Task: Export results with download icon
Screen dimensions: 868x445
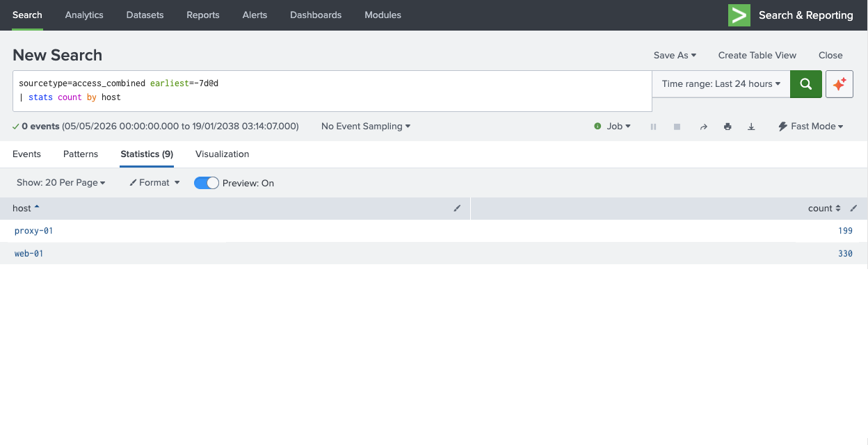Action: [751, 127]
